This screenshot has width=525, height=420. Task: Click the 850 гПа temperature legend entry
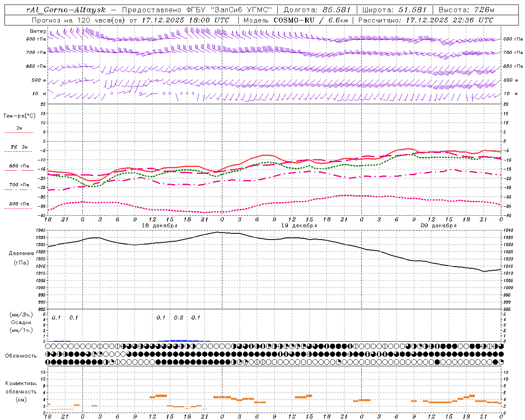(x=19, y=166)
